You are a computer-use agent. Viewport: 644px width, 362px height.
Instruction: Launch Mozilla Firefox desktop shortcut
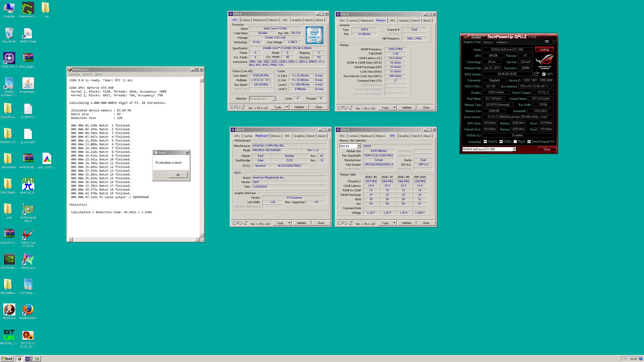pos(28,312)
